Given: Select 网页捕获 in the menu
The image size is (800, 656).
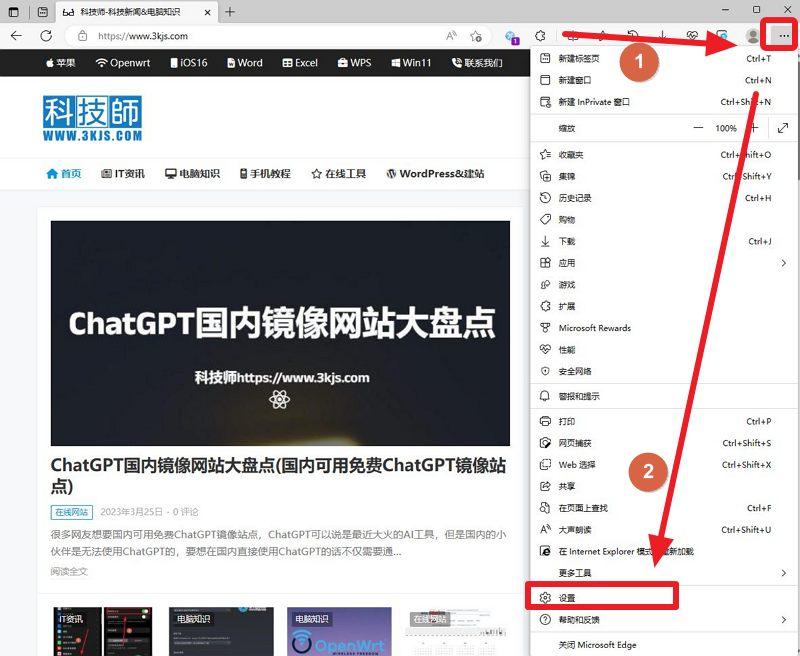Looking at the screenshot, I should pos(663,443).
